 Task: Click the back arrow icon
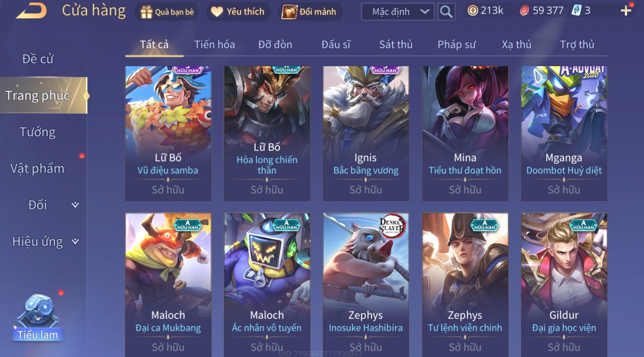31,11
